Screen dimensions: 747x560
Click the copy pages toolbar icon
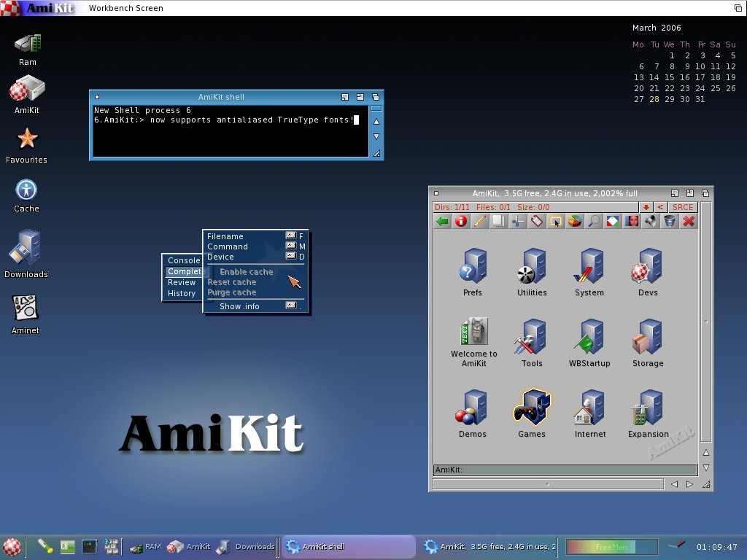[498, 221]
